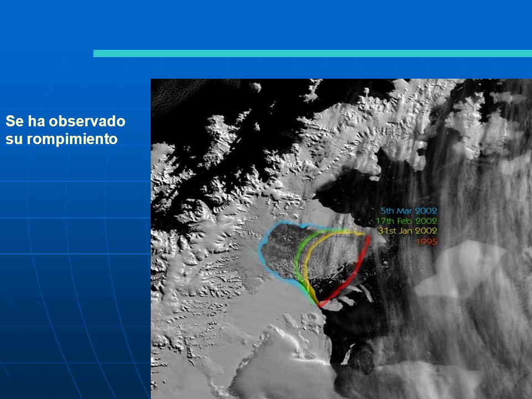
Task: Select the "17th Feb 2002" legend label
Action: pos(406,221)
